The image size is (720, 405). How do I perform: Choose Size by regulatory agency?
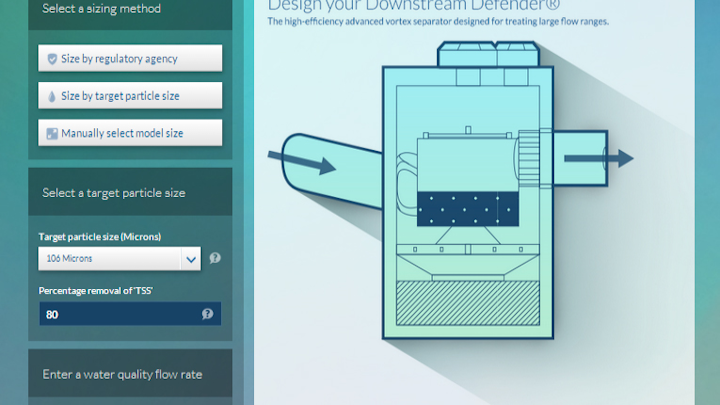(x=130, y=58)
